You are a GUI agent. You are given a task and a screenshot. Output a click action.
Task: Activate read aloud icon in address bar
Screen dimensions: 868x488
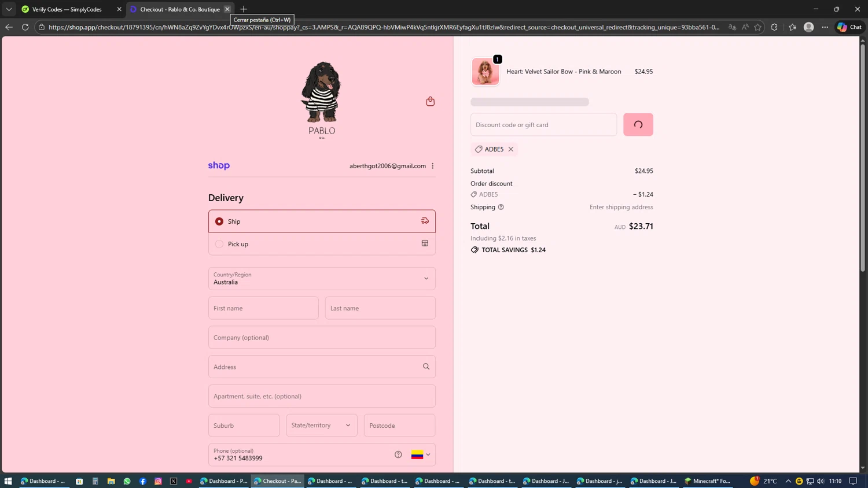tap(745, 27)
